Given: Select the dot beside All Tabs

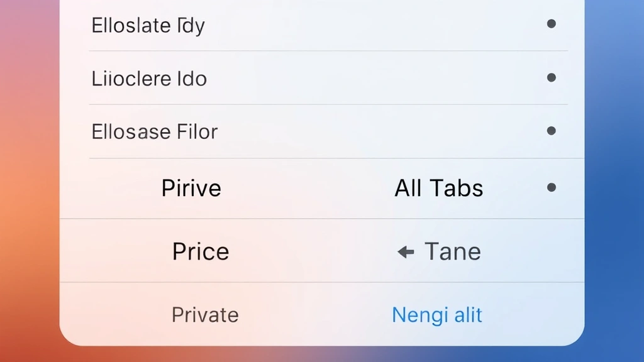Looking at the screenshot, I should click(x=552, y=187).
